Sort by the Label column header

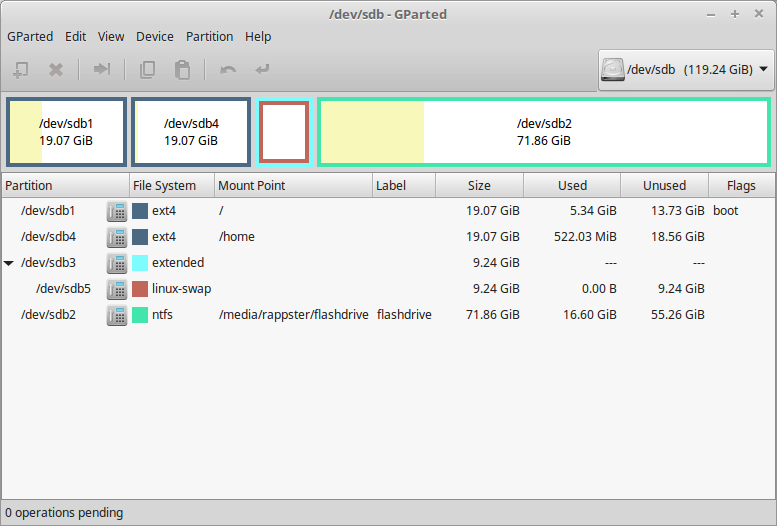pyautogui.click(x=404, y=185)
